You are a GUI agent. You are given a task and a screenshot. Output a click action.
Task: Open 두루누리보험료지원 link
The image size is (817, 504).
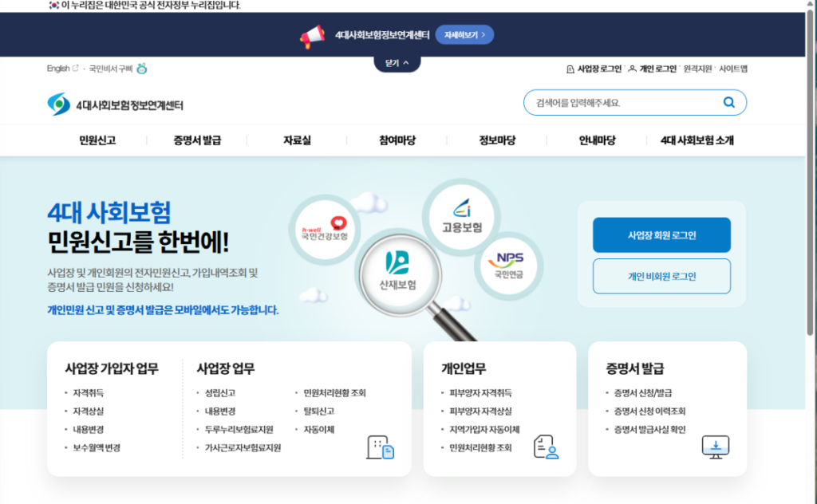[239, 429]
